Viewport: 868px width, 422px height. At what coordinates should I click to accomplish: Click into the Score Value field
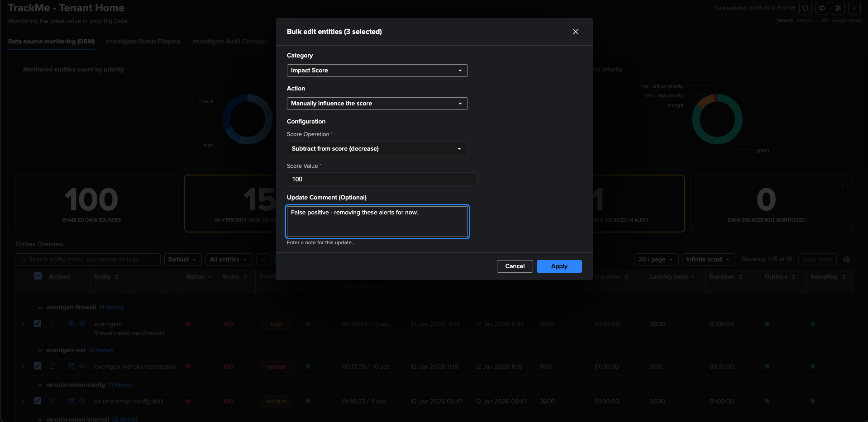point(382,180)
